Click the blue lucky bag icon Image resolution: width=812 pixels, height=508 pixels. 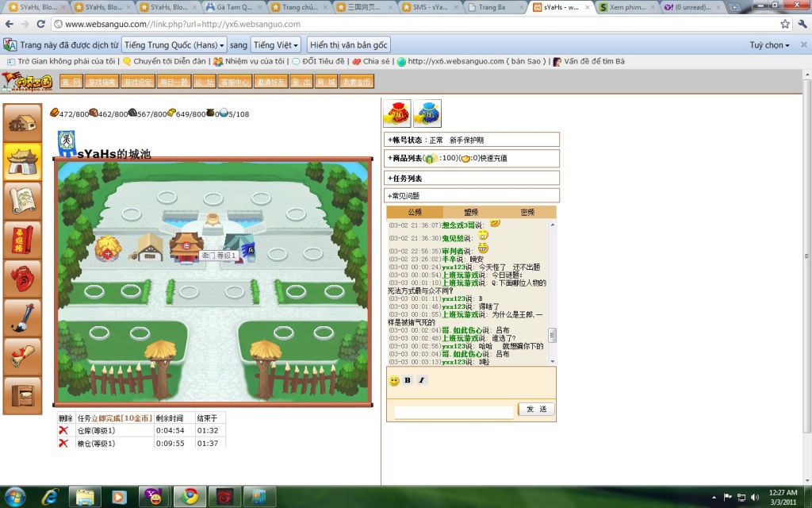pos(427,114)
